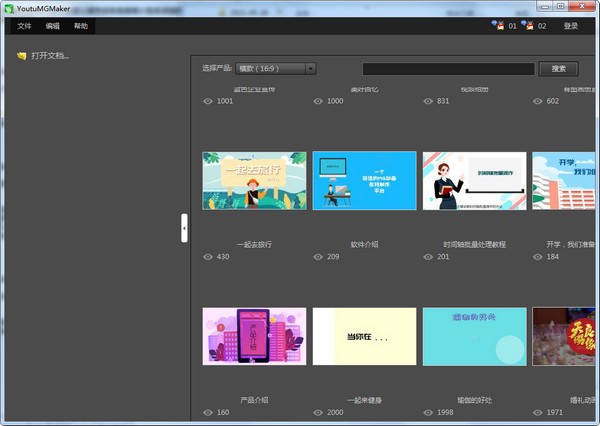The width and height of the screenshot is (600, 426).
Task: Click the template search input field
Action: 448,69
